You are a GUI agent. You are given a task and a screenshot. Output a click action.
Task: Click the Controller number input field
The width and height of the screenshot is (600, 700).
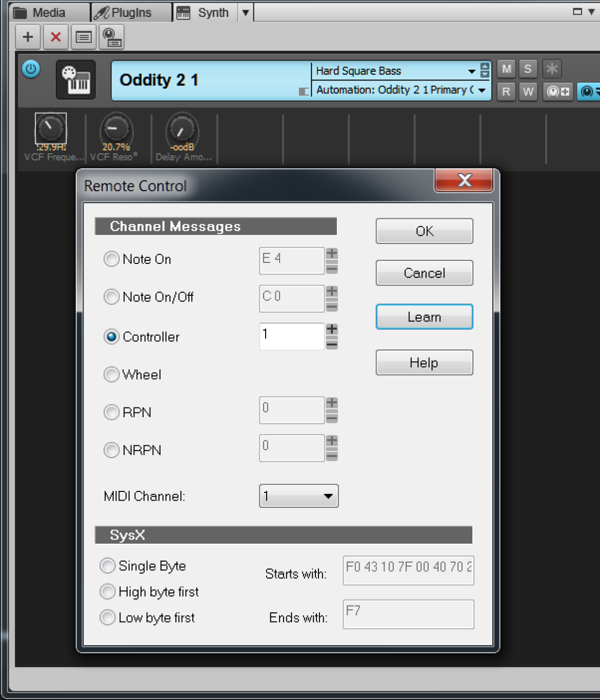292,336
